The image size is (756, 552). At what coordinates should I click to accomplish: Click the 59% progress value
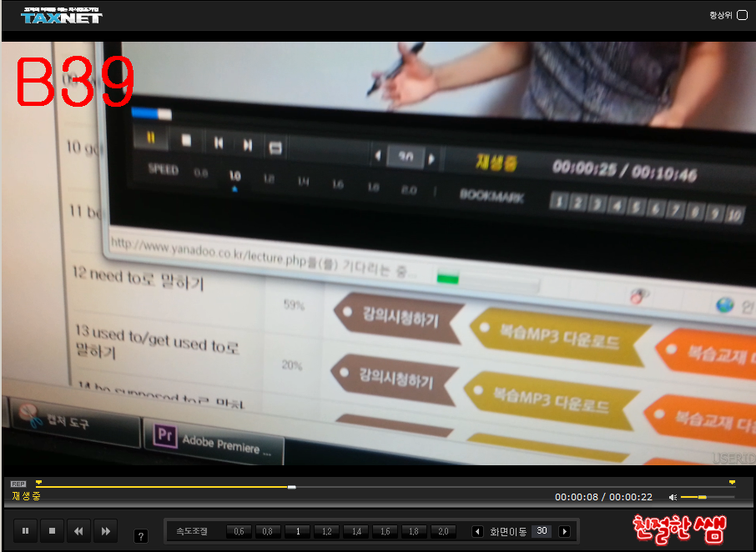tap(294, 305)
